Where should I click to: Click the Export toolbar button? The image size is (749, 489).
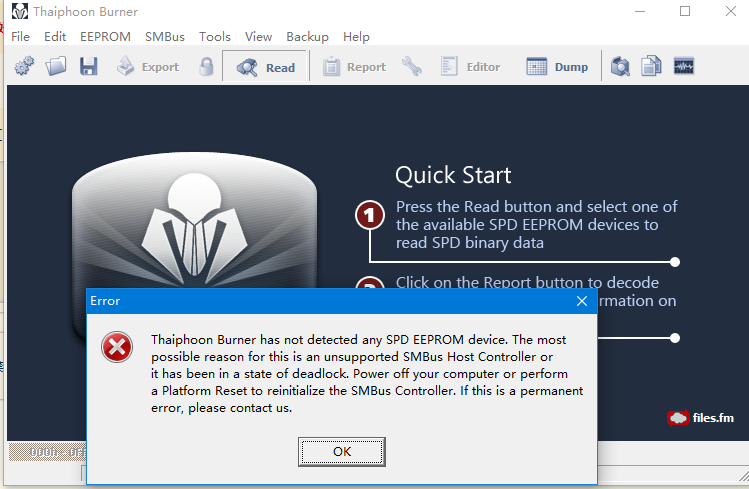tap(148, 66)
